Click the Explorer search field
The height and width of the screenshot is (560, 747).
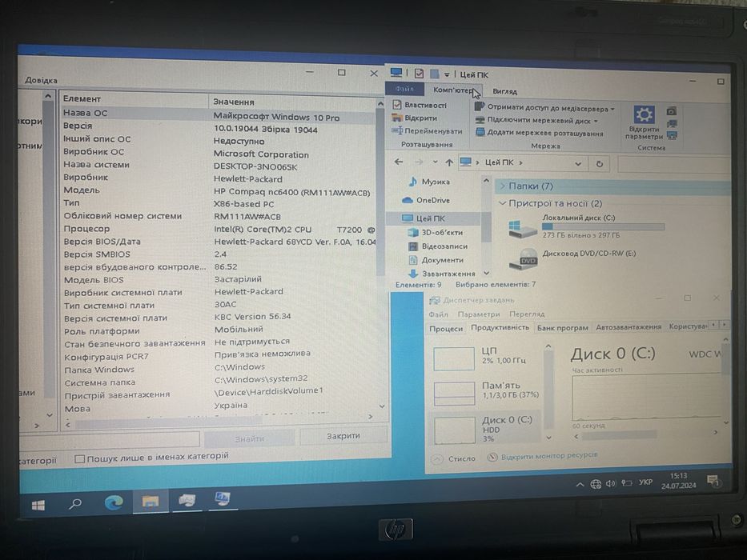point(673,166)
